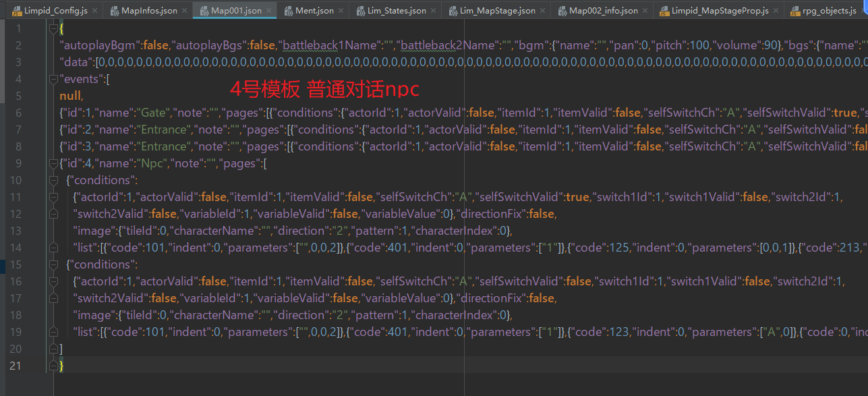Close the Map002_info.json tab
The height and width of the screenshot is (396, 868).
(644, 11)
